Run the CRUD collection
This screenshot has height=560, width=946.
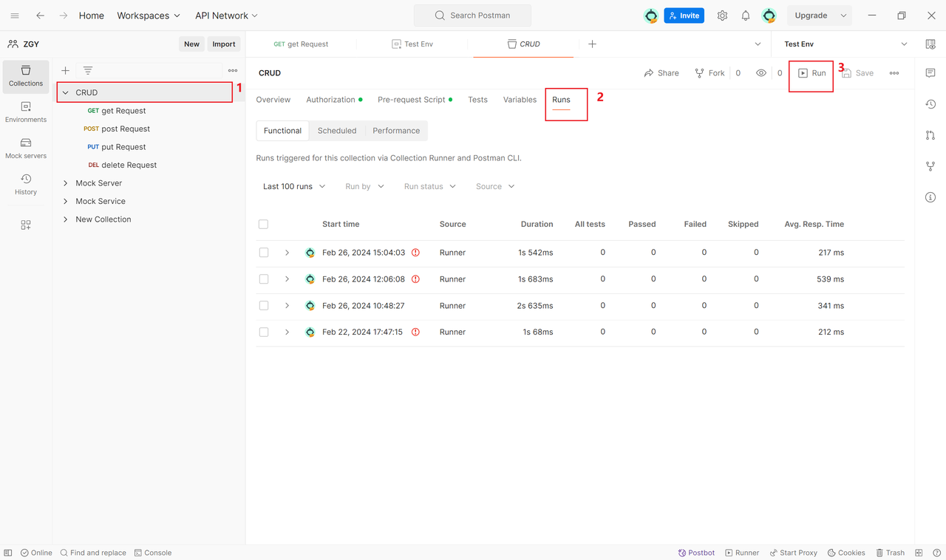(811, 73)
